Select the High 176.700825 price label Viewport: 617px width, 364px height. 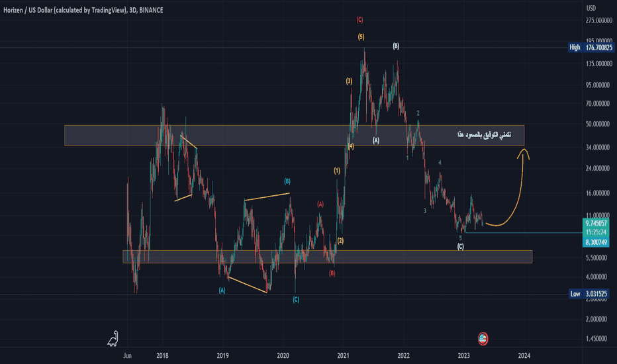(591, 48)
